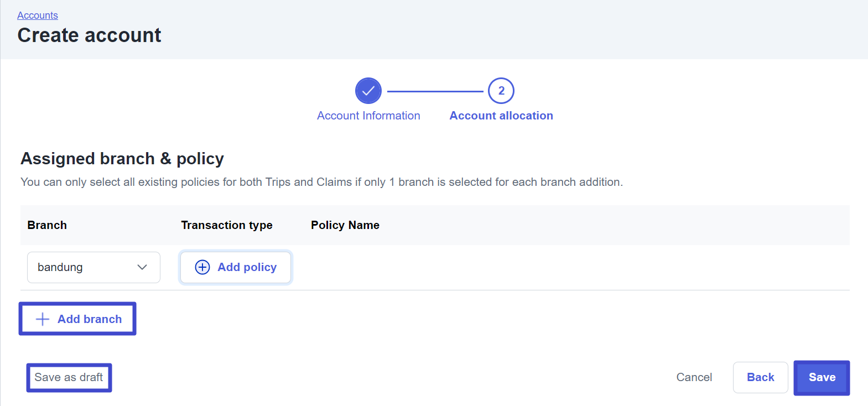The image size is (868, 406).
Task: Click the Branch column header
Action: [47, 225]
